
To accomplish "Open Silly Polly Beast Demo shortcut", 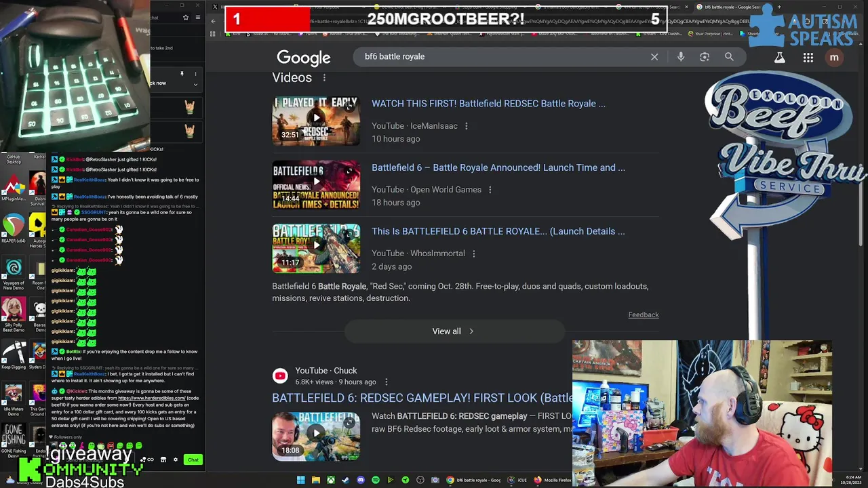I will pos(14,314).
